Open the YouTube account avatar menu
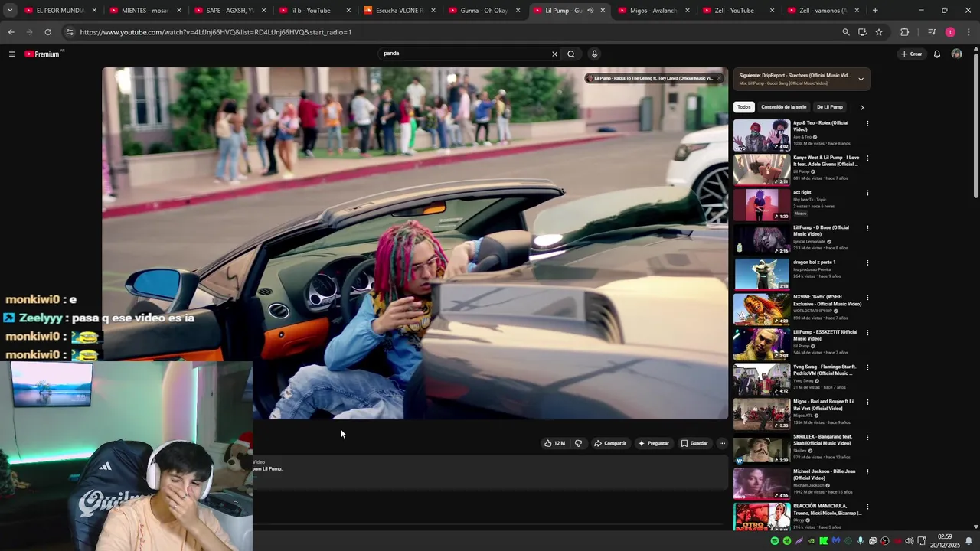The width and height of the screenshot is (980, 551). [x=956, y=54]
